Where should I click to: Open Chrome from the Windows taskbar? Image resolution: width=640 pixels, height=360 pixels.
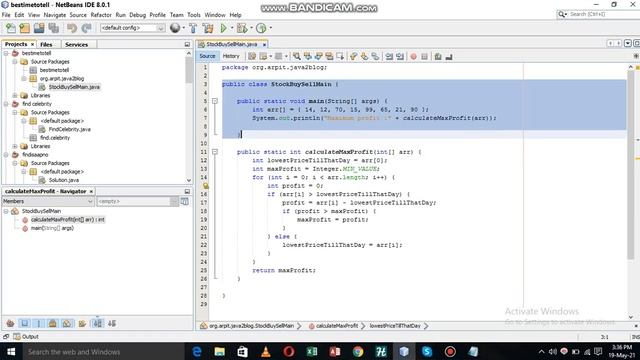(x=358, y=351)
